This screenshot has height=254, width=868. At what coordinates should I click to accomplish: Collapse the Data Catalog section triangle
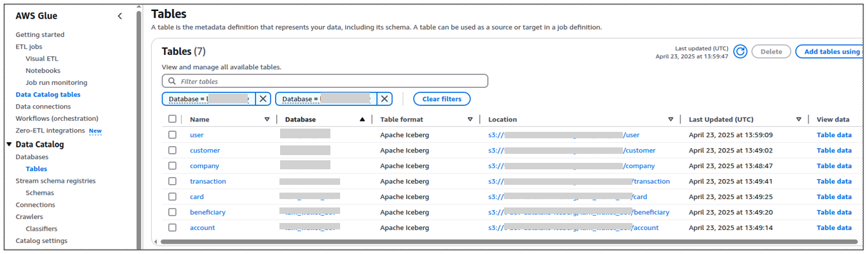pos(9,144)
